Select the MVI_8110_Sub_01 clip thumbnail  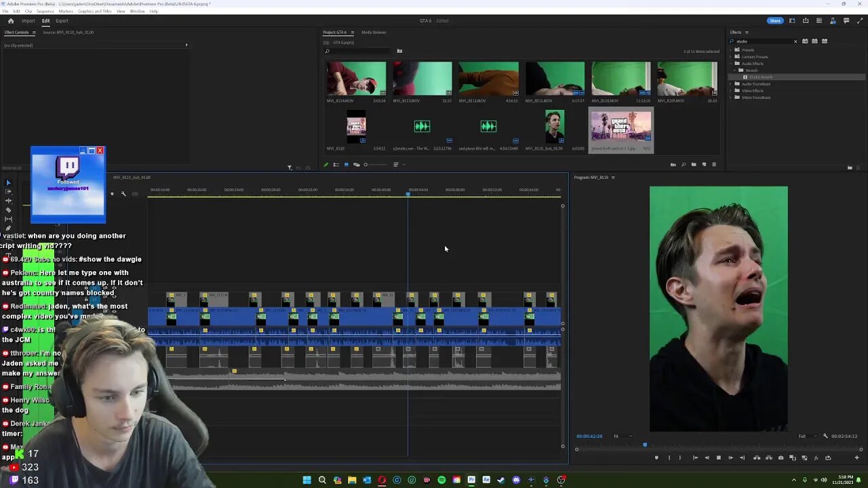tap(555, 126)
